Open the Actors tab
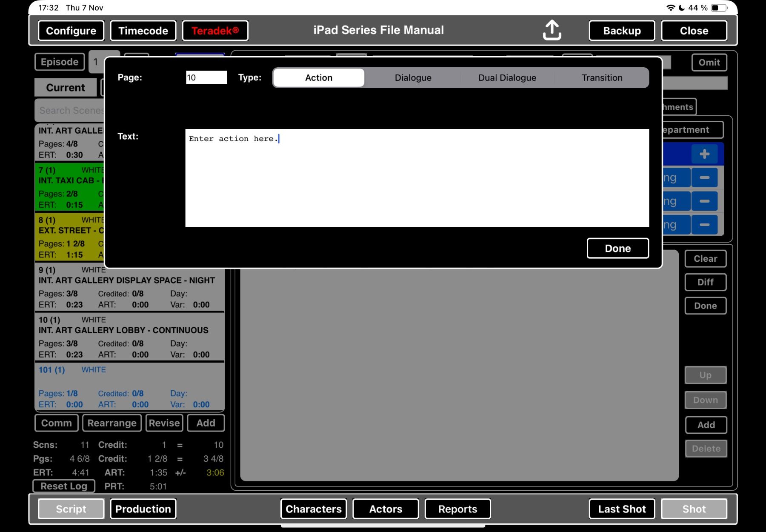This screenshot has width=766, height=532. point(386,509)
